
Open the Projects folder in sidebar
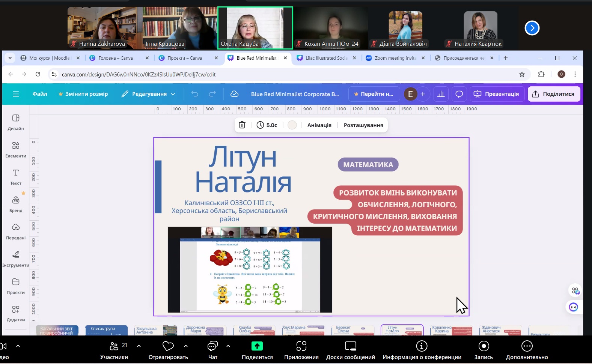16,286
